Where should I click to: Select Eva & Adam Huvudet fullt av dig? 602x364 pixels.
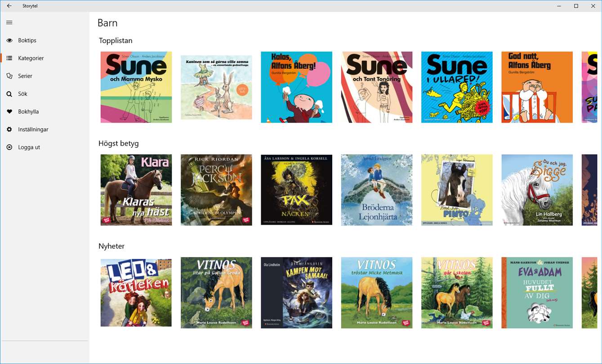(x=537, y=293)
